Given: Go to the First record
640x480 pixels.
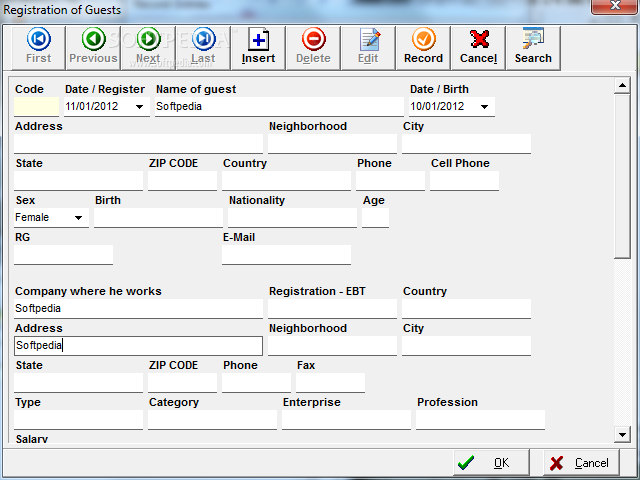Looking at the screenshot, I should [38, 47].
